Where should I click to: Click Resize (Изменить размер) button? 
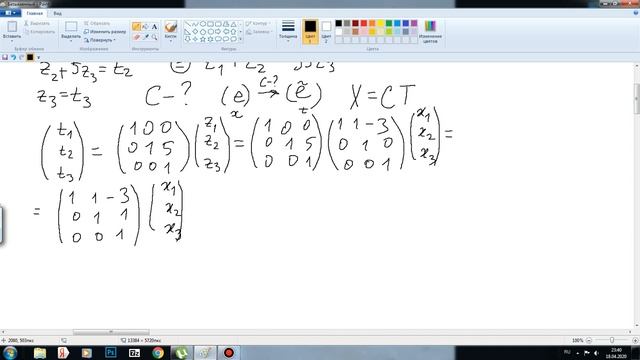tap(105, 32)
